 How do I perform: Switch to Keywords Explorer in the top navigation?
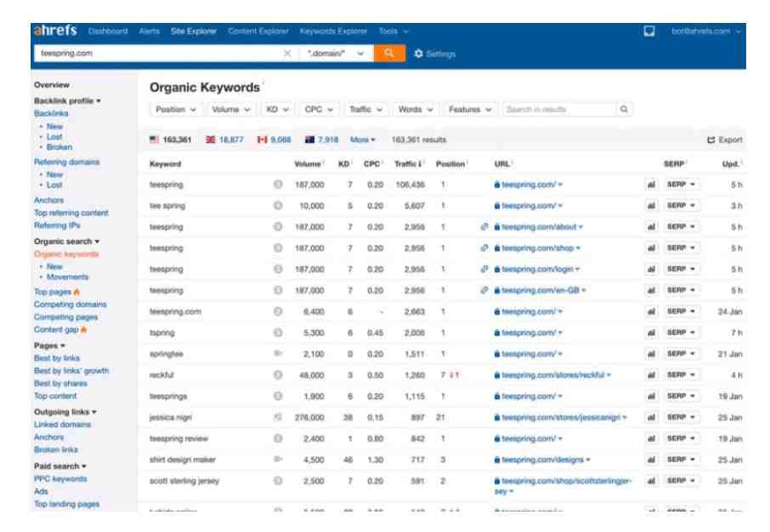click(333, 31)
